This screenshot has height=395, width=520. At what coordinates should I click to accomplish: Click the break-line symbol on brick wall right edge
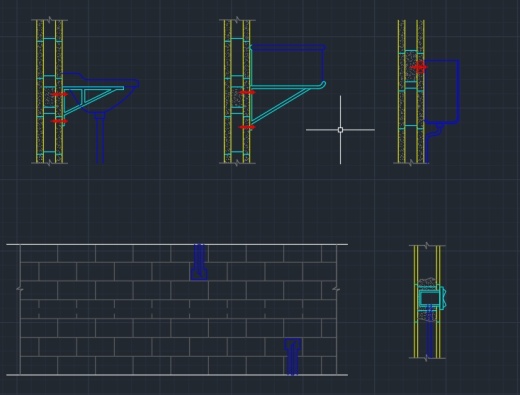(x=337, y=290)
